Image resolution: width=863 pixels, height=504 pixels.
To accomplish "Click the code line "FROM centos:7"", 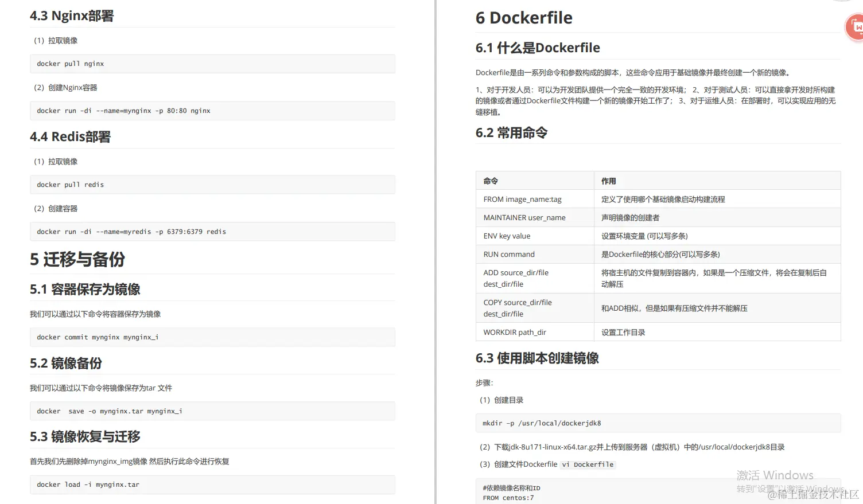I will (508, 498).
